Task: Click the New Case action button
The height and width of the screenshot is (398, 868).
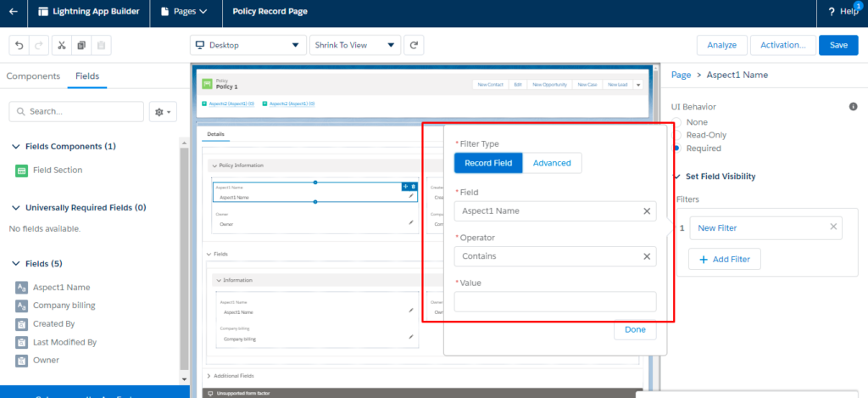Action: click(587, 85)
